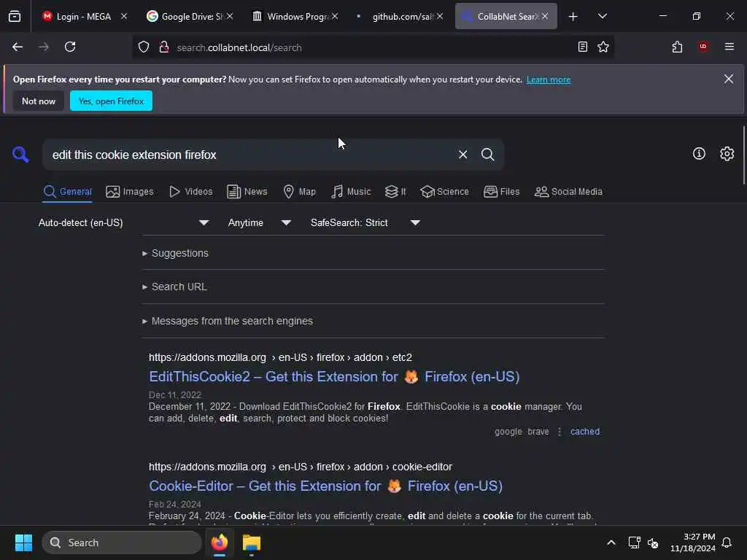Open the SafeSearch: Strict dropdown

[x=365, y=223]
